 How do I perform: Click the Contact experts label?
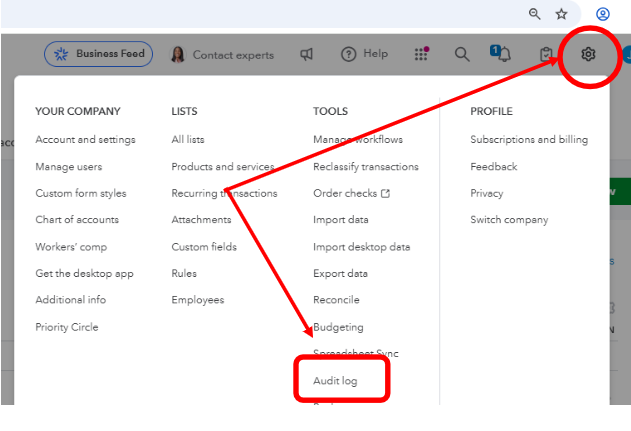point(233,55)
